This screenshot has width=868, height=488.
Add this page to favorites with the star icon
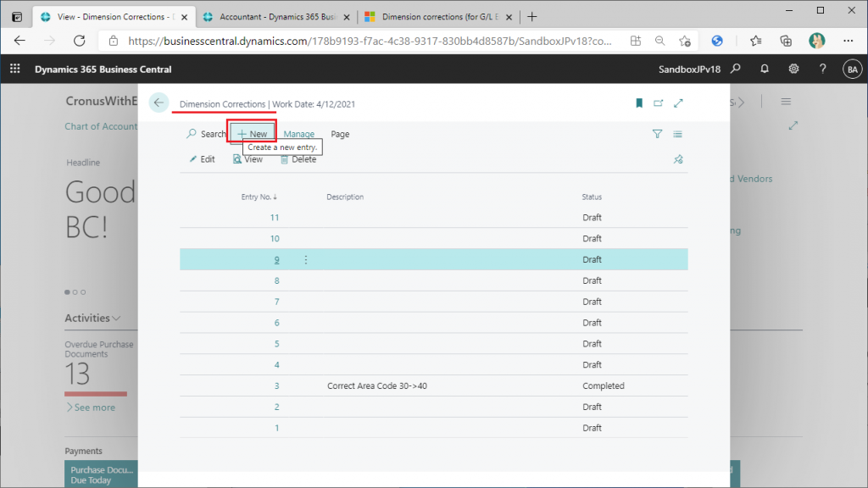685,41
